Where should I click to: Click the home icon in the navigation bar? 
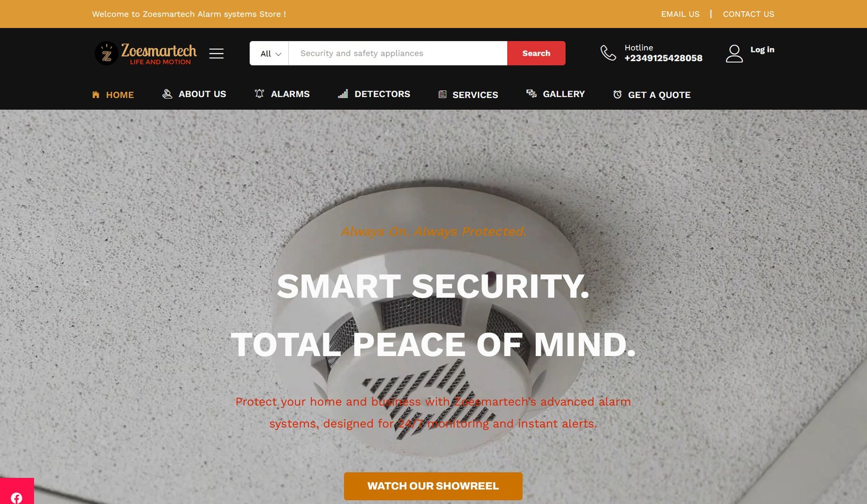[x=96, y=94]
